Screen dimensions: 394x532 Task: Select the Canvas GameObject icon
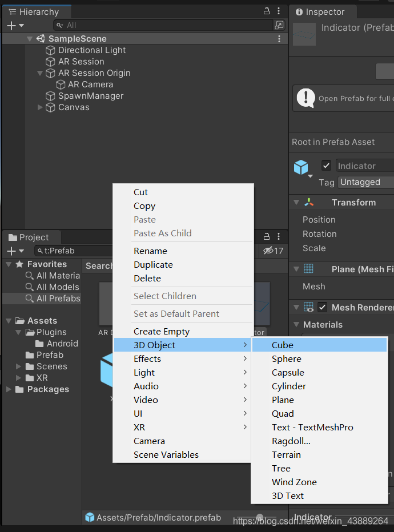(x=50, y=107)
